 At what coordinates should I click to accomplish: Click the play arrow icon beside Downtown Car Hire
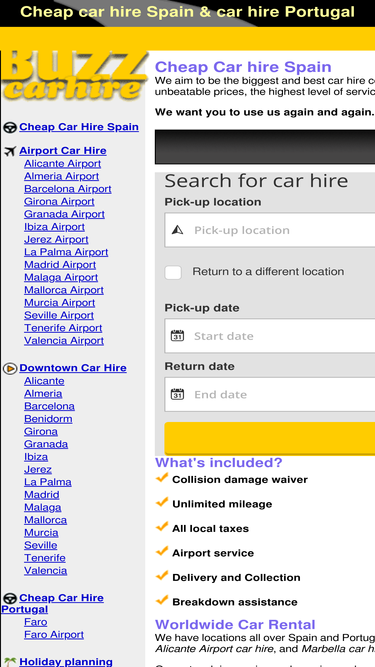[10, 368]
